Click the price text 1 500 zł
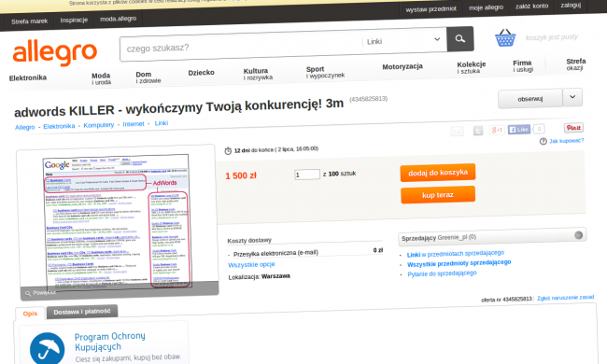The image size is (607, 364). [241, 176]
